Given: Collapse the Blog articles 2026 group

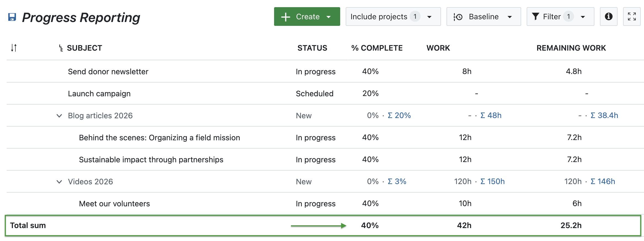Looking at the screenshot, I should (x=59, y=116).
